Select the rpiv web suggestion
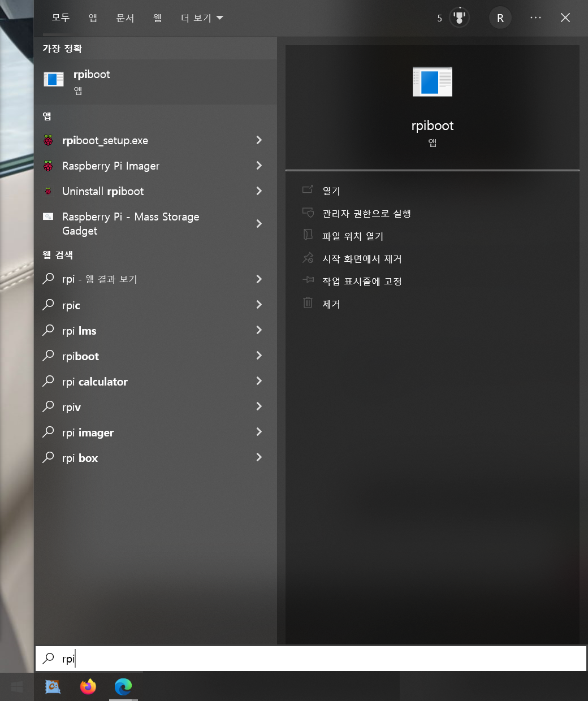The image size is (588, 701). [155, 407]
